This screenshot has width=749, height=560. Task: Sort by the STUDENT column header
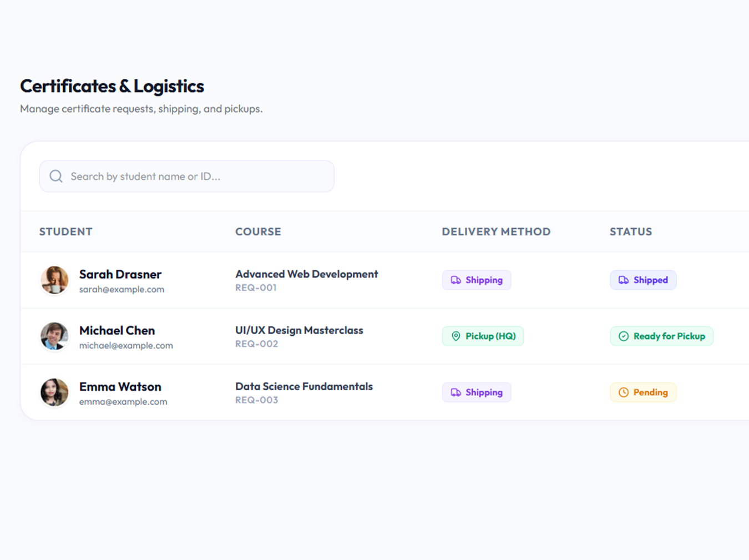tap(65, 231)
